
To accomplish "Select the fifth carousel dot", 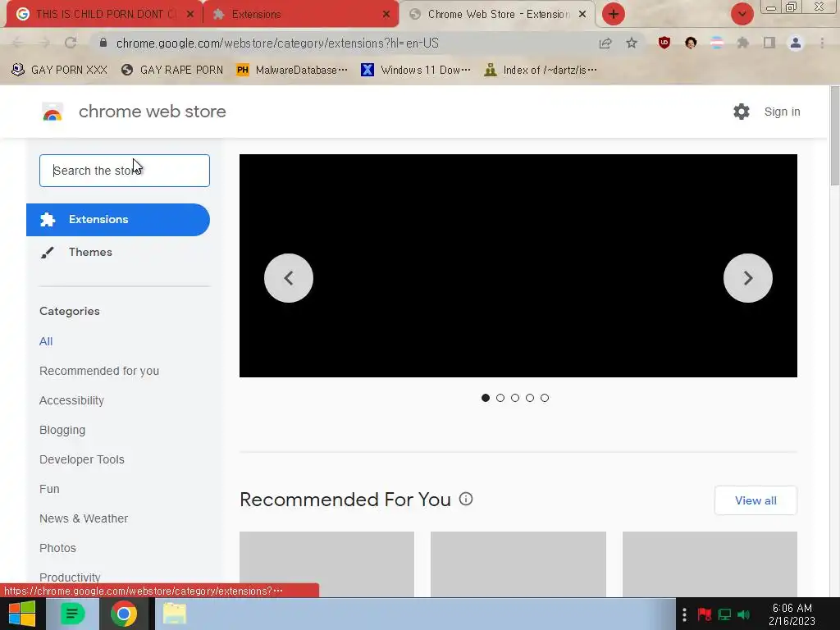I will [545, 398].
